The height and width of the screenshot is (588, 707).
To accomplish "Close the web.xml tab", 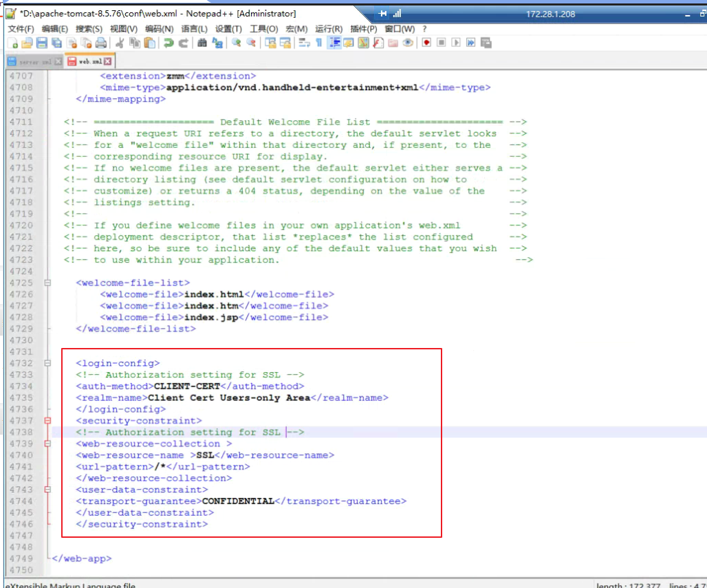I will 107,61.
